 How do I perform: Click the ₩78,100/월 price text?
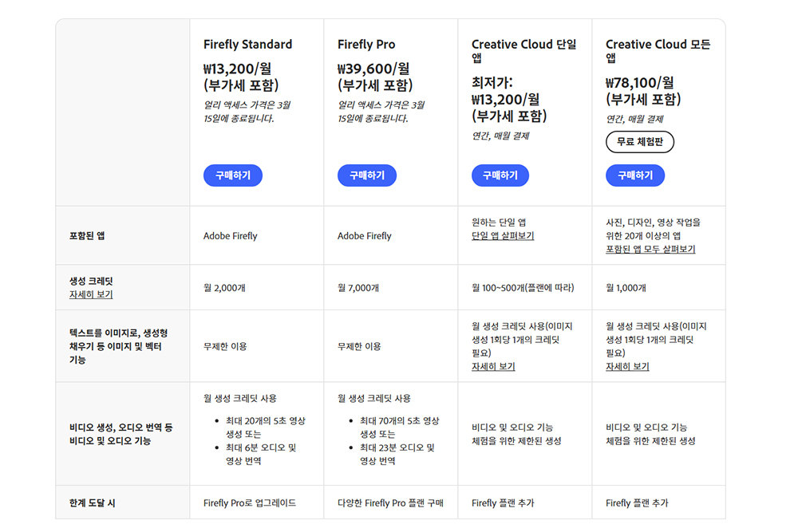(x=639, y=82)
